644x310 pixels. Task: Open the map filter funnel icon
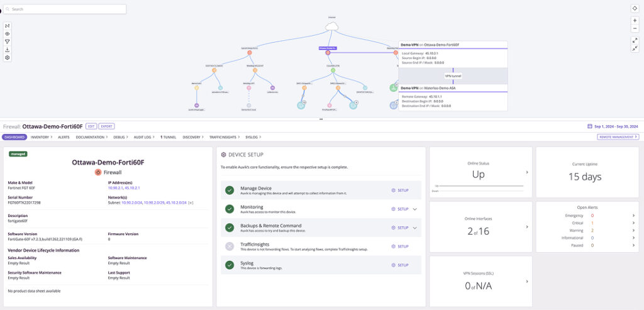coord(8,42)
